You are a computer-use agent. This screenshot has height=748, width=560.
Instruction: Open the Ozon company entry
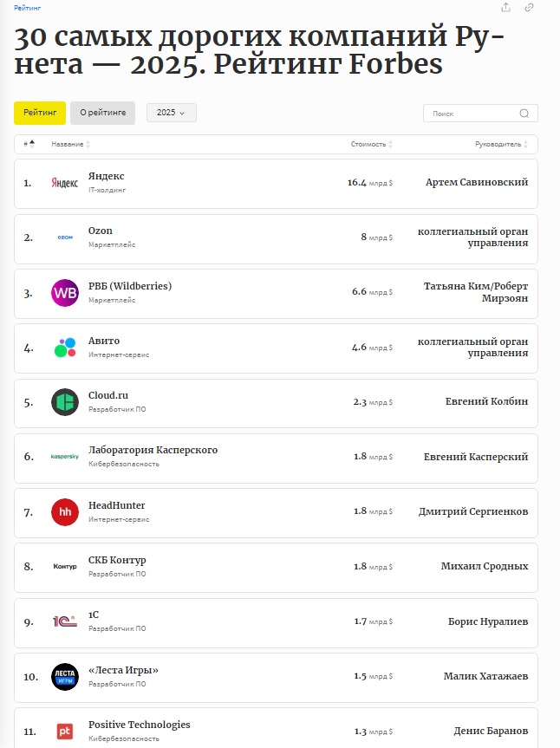point(101,231)
